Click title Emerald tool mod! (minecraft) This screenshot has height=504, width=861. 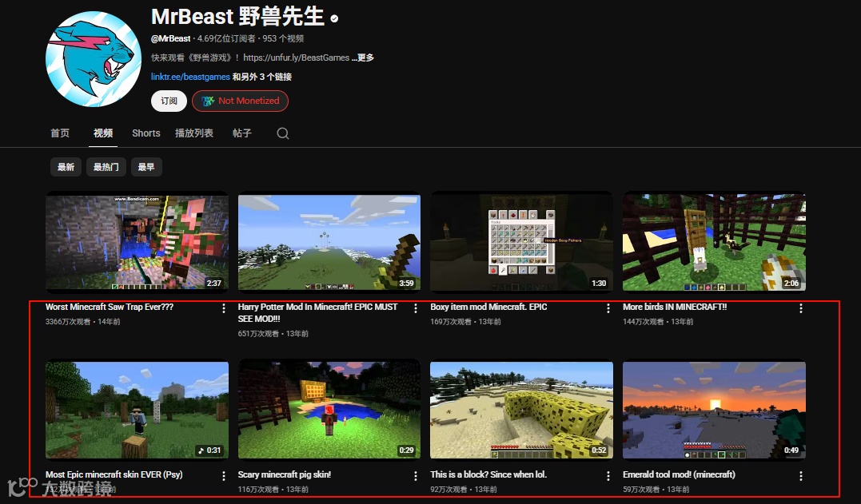coord(679,474)
